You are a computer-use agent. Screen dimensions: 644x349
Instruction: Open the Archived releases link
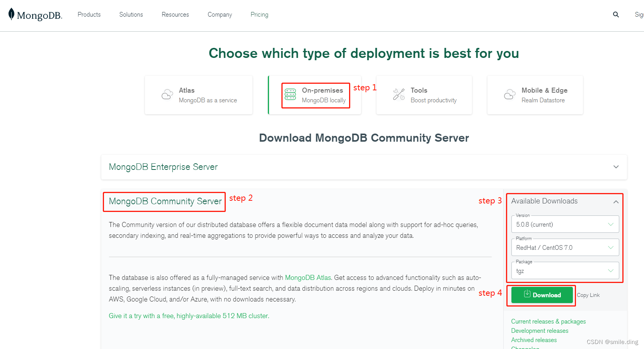pyautogui.click(x=534, y=340)
